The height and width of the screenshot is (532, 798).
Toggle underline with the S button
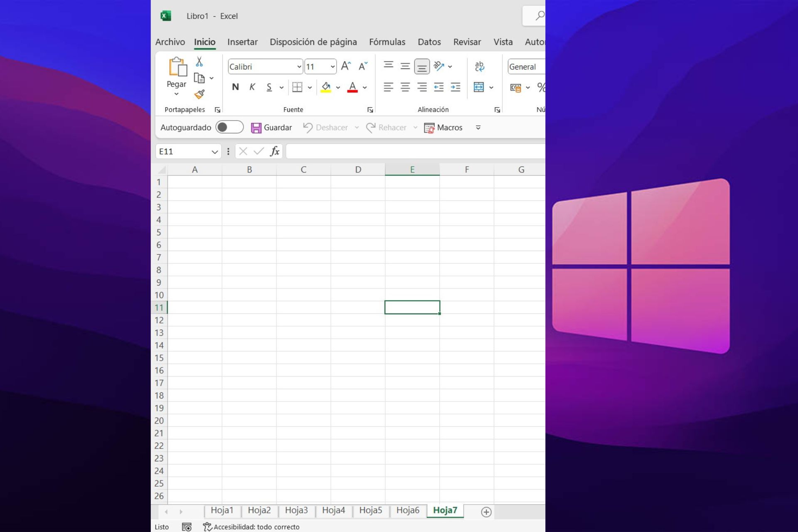(x=269, y=87)
